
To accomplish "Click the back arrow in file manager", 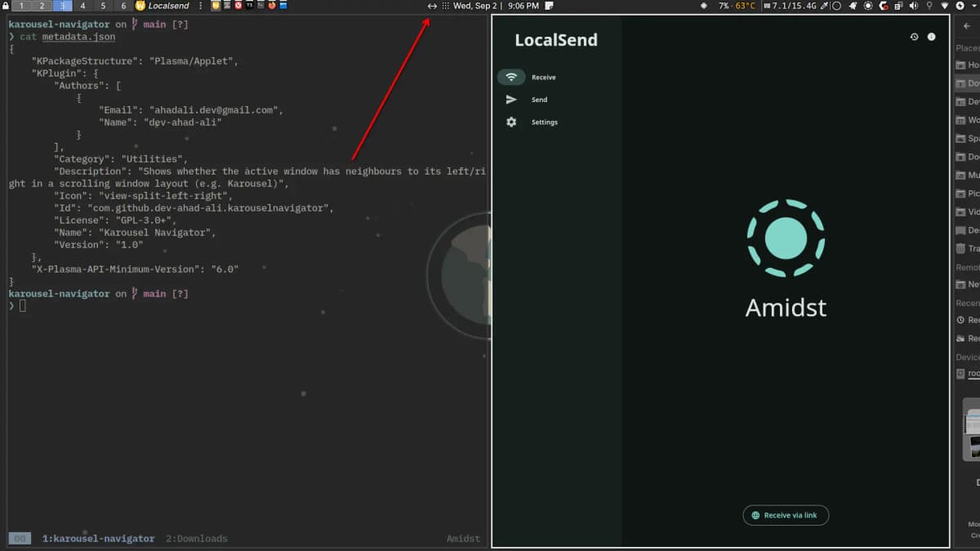I will tap(967, 26).
